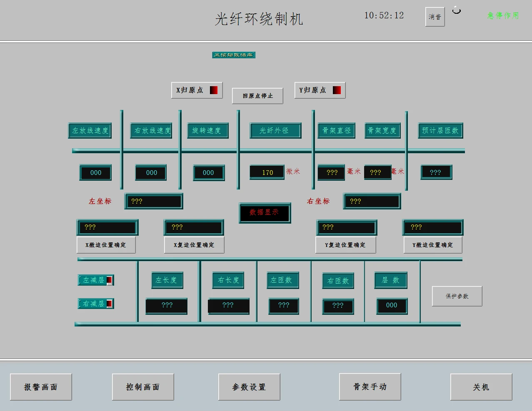Click the 消音 mute button
Screen dimensions: 532x411
pos(435,17)
